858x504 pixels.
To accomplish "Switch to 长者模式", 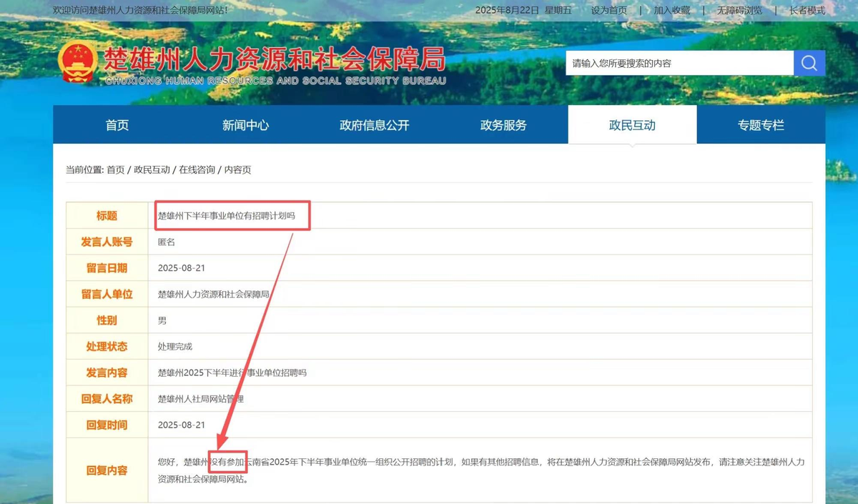I will [x=807, y=11].
